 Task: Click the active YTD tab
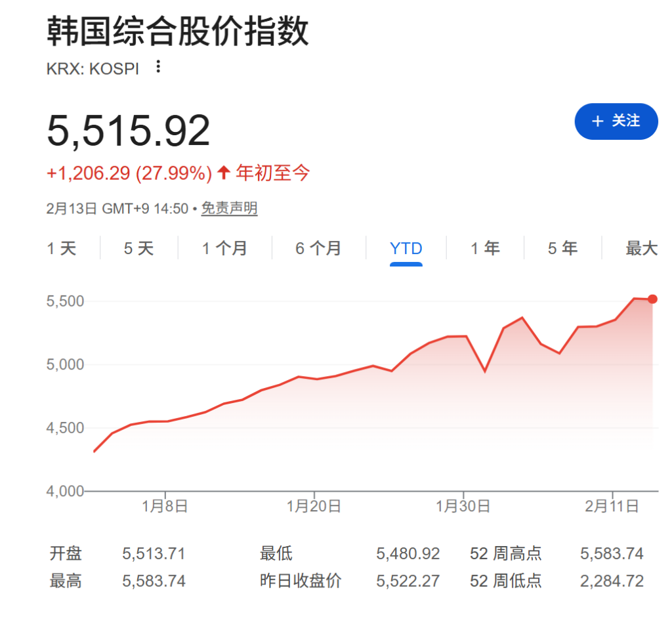[406, 248]
